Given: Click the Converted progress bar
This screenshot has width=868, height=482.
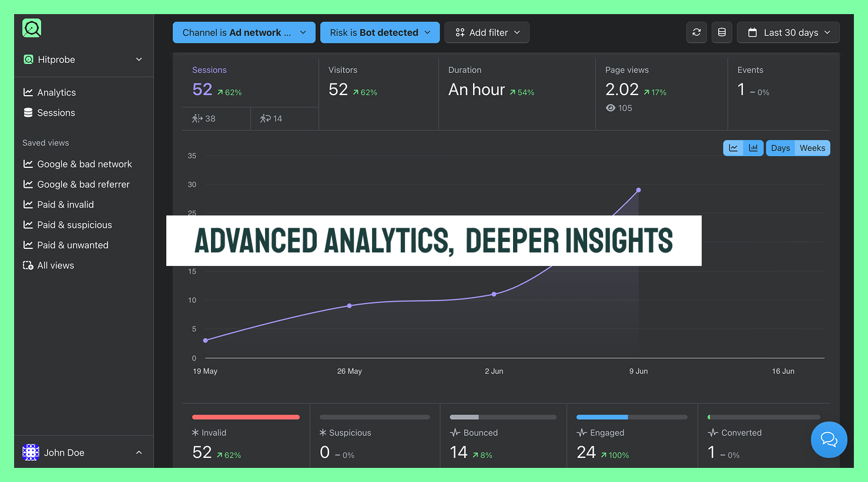Looking at the screenshot, I should (763, 417).
